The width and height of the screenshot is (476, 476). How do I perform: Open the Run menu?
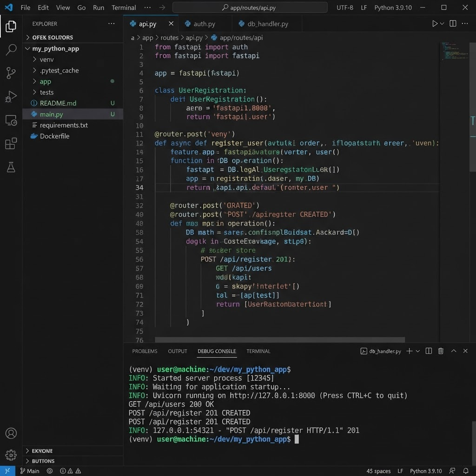(x=99, y=7)
